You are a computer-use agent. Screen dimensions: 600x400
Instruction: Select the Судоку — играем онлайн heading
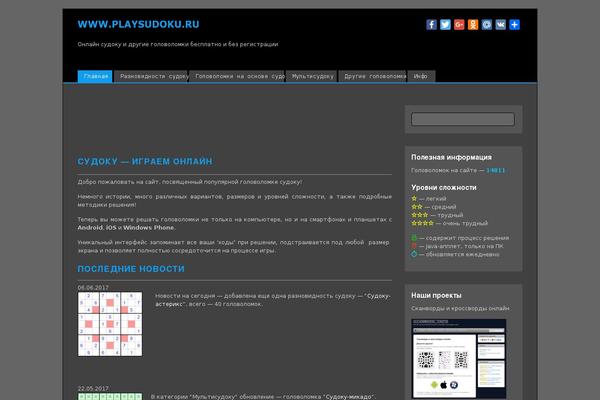click(145, 162)
